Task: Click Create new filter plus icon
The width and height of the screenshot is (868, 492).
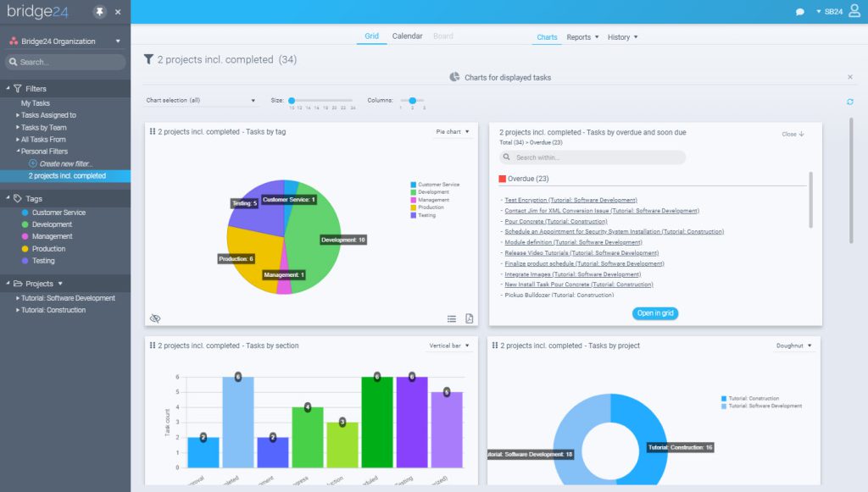Action: [x=33, y=163]
